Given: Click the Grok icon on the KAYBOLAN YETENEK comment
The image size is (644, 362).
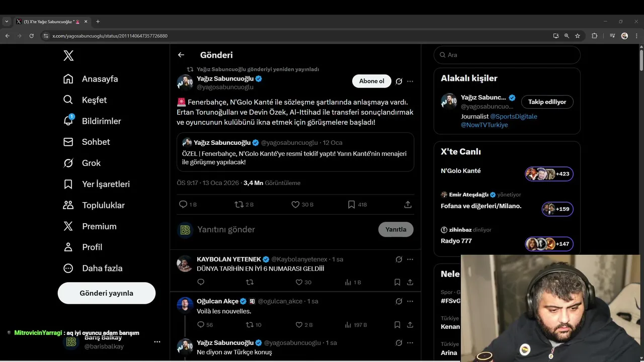Looking at the screenshot, I should (x=399, y=259).
